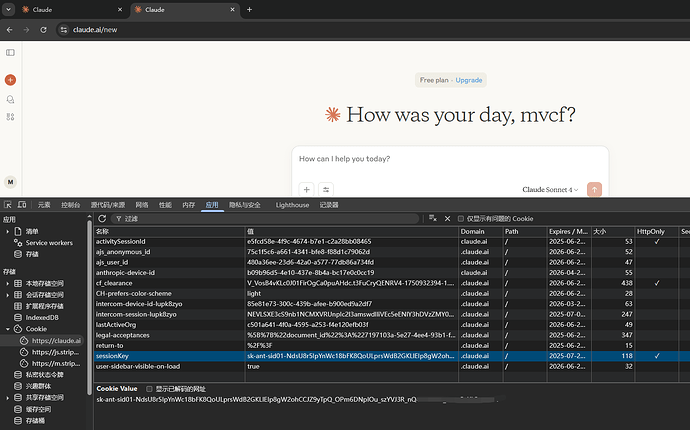The height and width of the screenshot is (430, 690).
Task: Toggle 仅显示有问题的 Cookie checkbox
Action: point(461,219)
